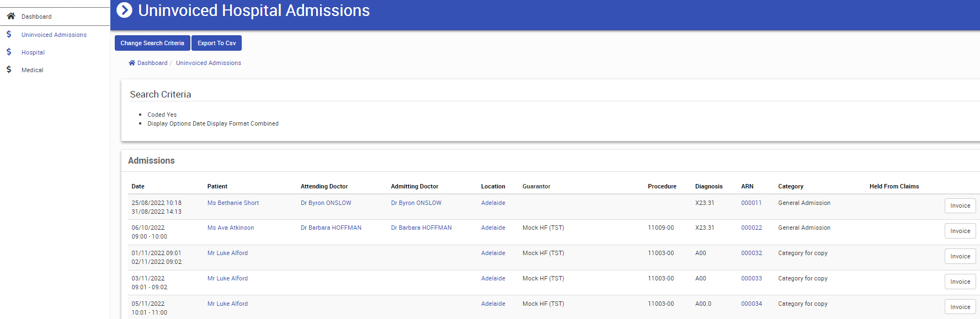Click the Adelaide location in first row
This screenshot has width=980, height=319.
point(493,203)
